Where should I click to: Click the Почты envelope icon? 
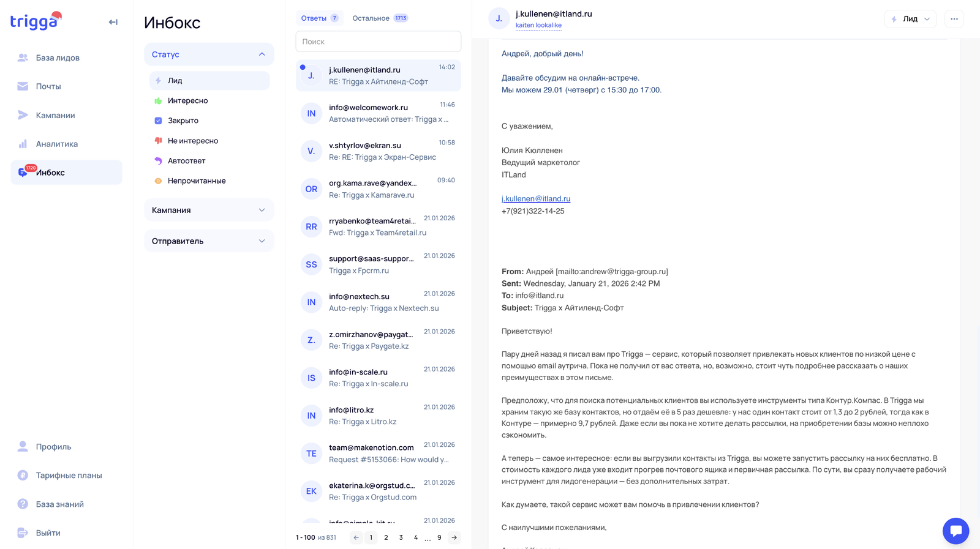point(23,86)
